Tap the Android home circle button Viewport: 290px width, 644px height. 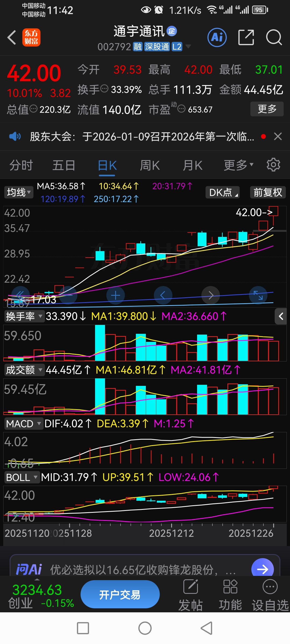pyautogui.click(x=145, y=628)
